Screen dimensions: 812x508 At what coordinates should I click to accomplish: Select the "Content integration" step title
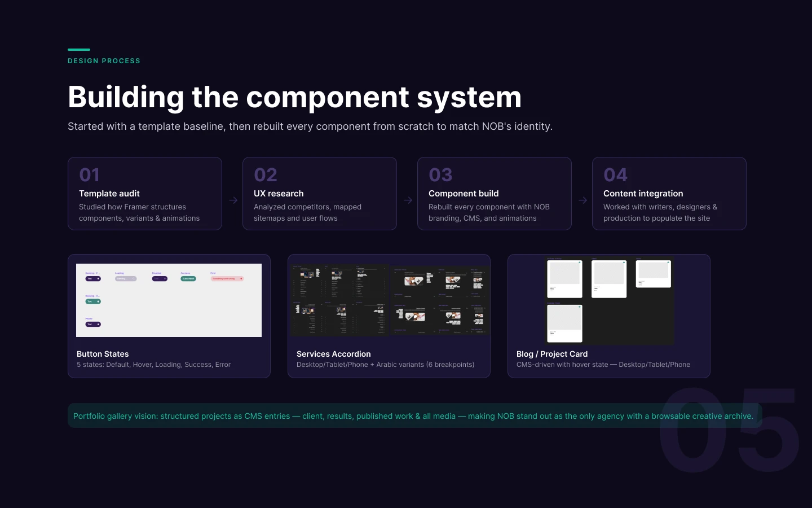(643, 194)
